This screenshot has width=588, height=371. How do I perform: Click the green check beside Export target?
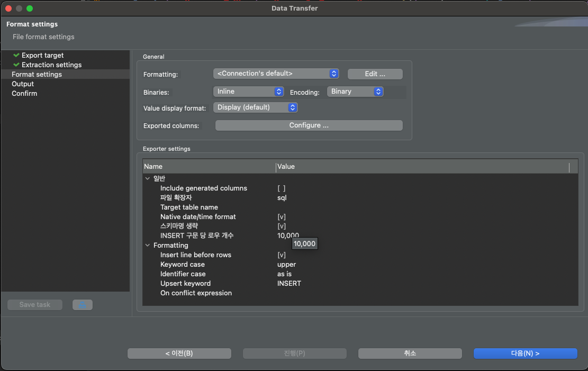pyautogui.click(x=16, y=55)
